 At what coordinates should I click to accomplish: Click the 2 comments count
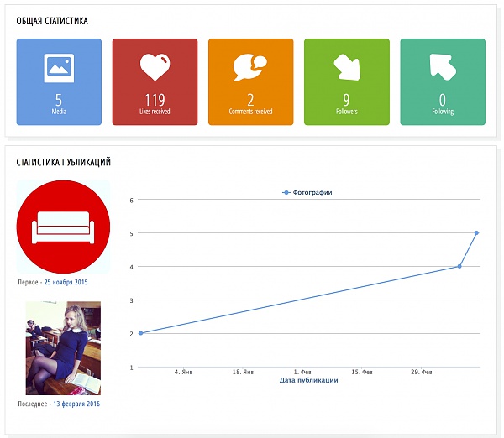pyautogui.click(x=250, y=100)
